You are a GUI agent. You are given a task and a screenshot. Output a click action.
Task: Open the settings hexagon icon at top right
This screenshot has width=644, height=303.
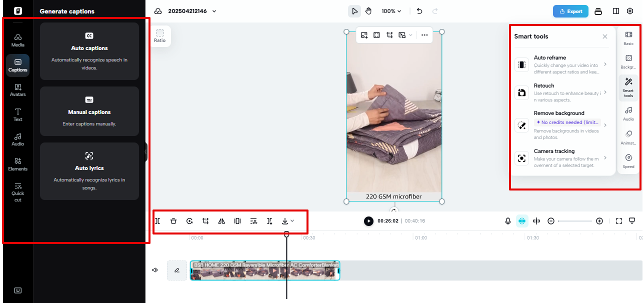630,11
